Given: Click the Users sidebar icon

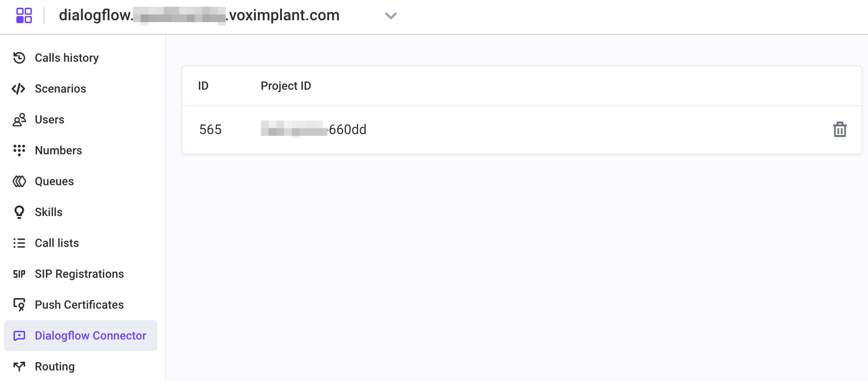Looking at the screenshot, I should coord(19,120).
